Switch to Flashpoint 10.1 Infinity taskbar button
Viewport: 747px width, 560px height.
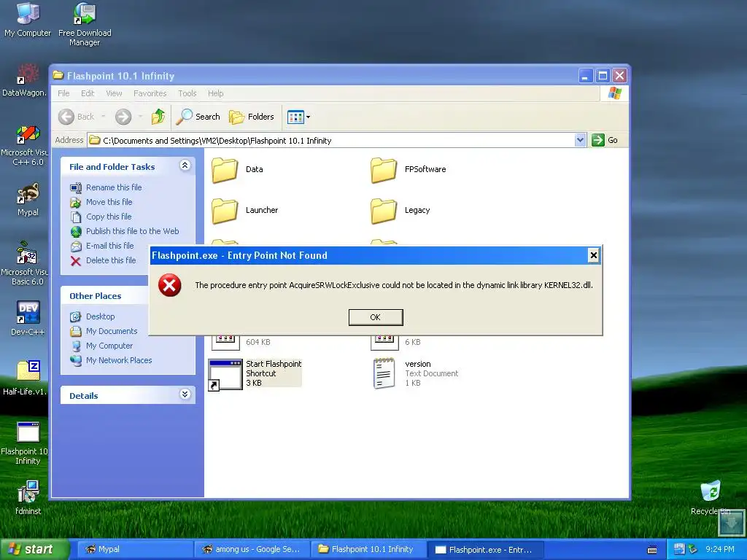point(368,550)
